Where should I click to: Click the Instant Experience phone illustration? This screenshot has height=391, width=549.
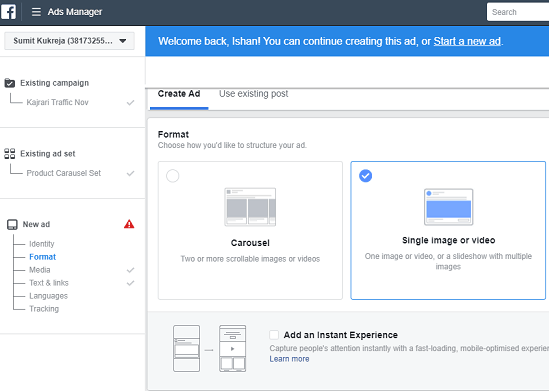click(209, 348)
